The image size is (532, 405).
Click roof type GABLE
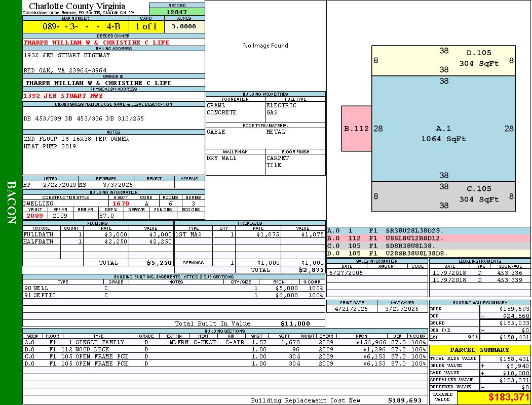[x=216, y=132]
